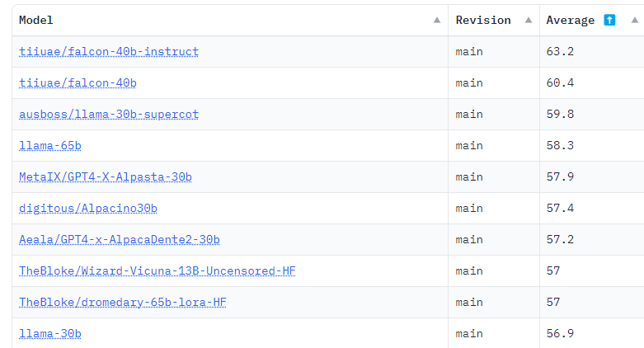Click the Average column sort arrow
This screenshot has height=348, width=644.
[635, 21]
